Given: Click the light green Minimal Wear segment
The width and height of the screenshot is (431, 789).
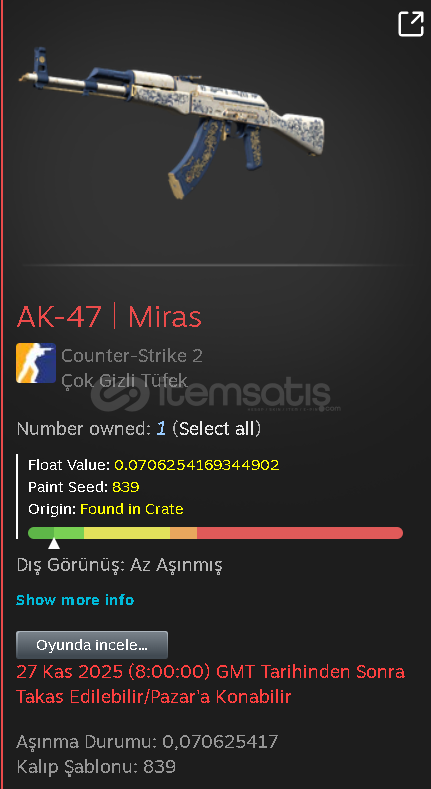Looking at the screenshot, I should (x=69, y=533).
